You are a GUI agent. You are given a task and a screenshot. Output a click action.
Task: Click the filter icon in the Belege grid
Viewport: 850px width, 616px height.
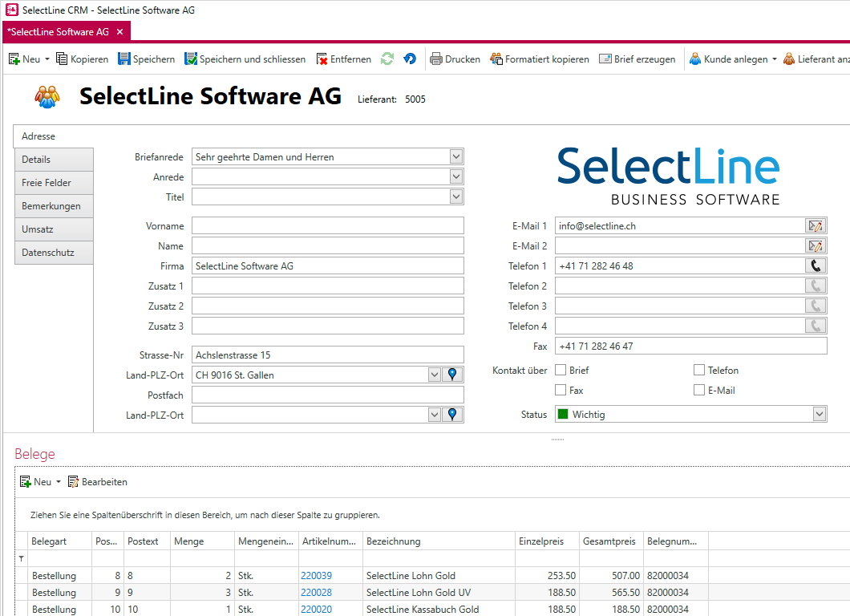tap(21, 558)
